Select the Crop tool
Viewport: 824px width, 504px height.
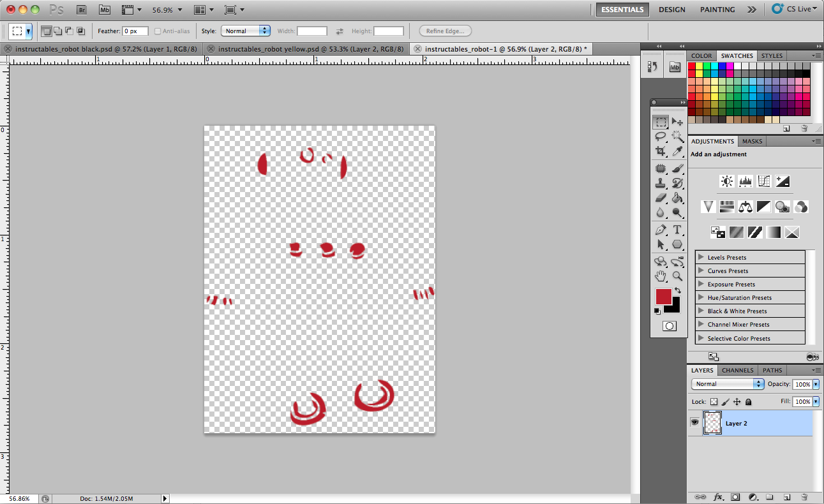coord(661,151)
